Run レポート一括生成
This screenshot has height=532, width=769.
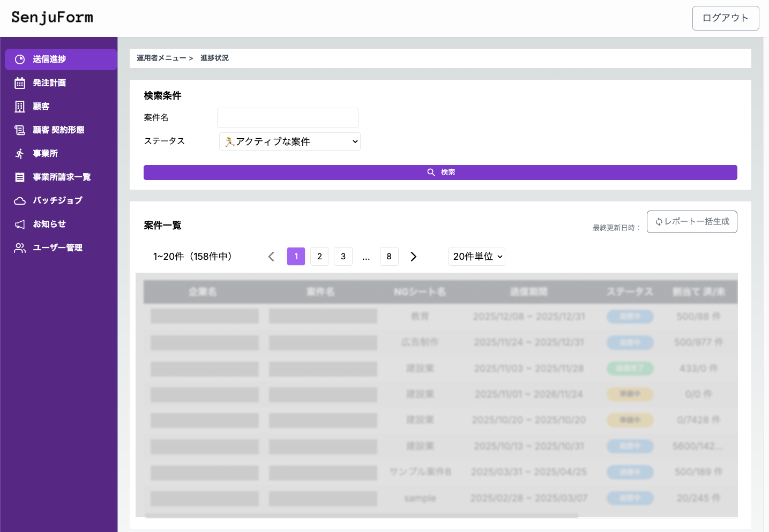pyautogui.click(x=692, y=222)
